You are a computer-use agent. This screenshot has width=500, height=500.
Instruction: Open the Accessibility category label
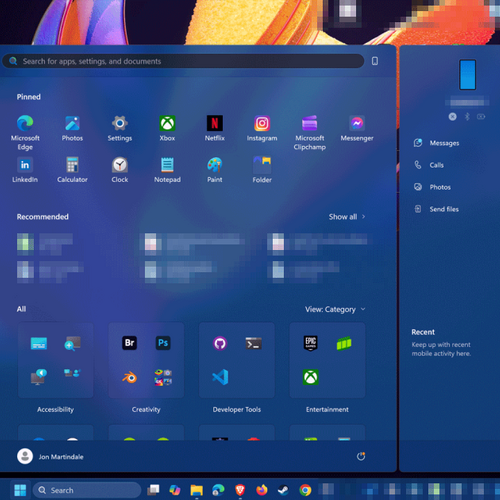pyautogui.click(x=55, y=409)
